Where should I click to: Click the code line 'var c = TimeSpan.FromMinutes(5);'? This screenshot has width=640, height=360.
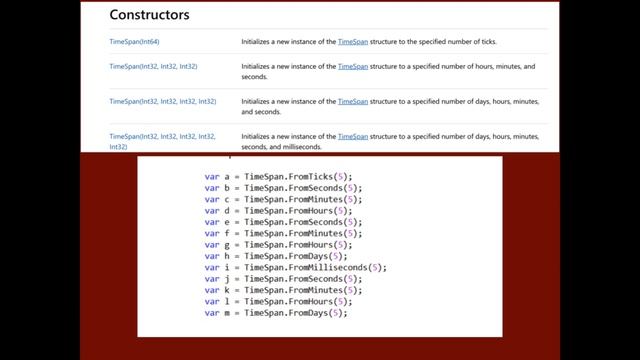283,200
